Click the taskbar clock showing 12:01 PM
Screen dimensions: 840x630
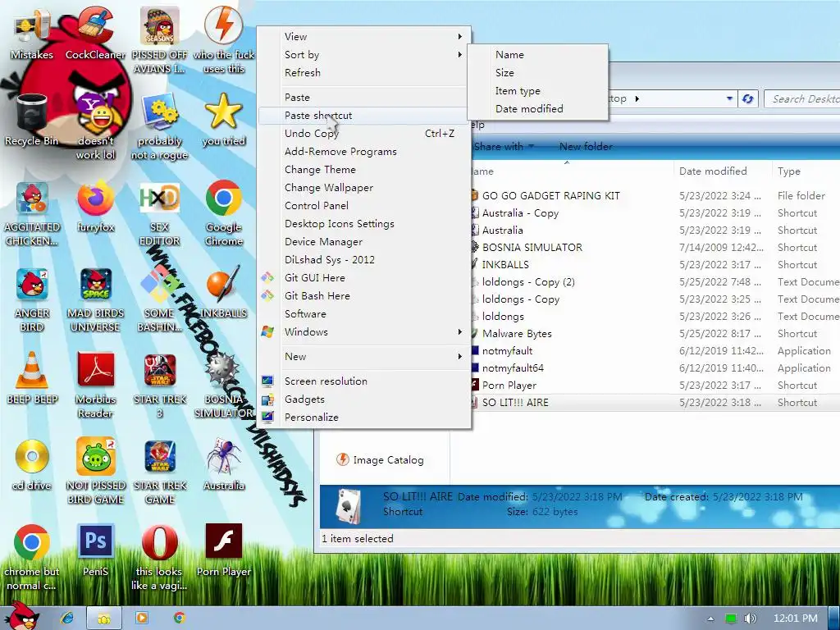click(x=796, y=619)
